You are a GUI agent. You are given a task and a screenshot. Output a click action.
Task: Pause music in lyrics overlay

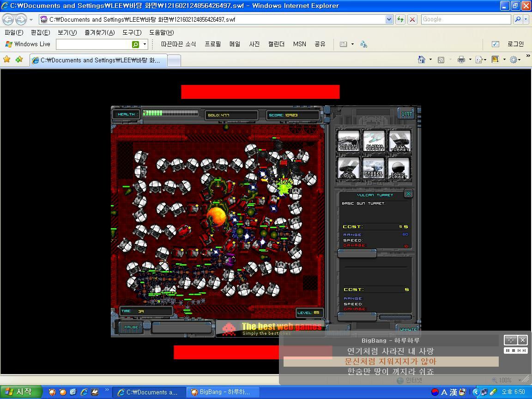tap(508, 351)
